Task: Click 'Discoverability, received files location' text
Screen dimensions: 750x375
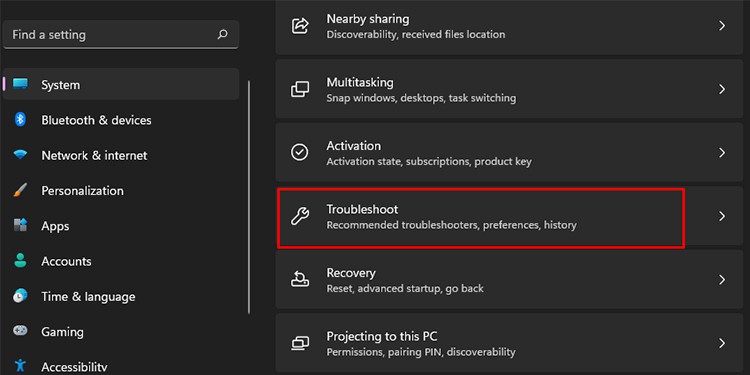Action: coord(416,34)
